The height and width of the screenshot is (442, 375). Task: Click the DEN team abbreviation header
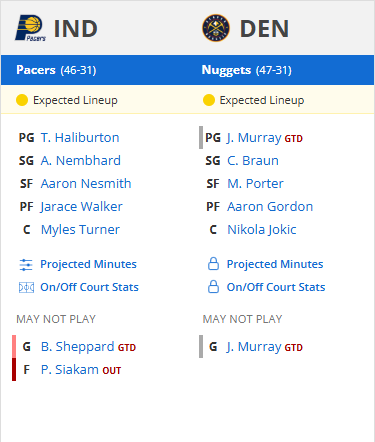click(x=264, y=29)
